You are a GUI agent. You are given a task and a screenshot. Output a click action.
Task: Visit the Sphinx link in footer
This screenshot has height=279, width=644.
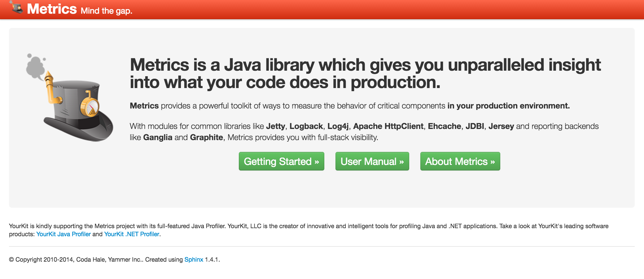[x=194, y=259]
